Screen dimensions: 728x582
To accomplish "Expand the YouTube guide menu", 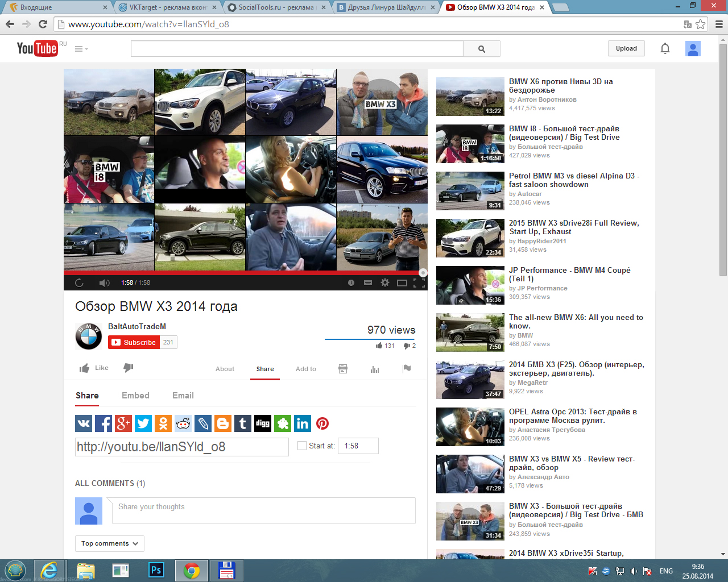I will [x=81, y=49].
